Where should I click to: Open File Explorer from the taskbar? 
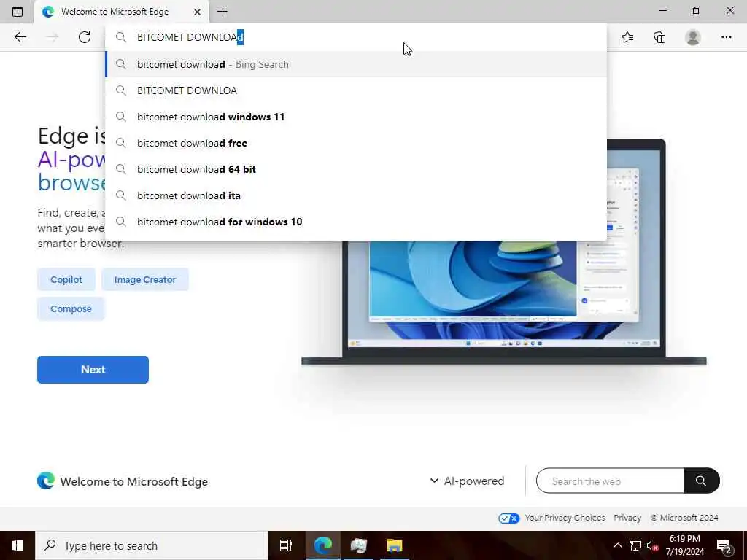395,545
